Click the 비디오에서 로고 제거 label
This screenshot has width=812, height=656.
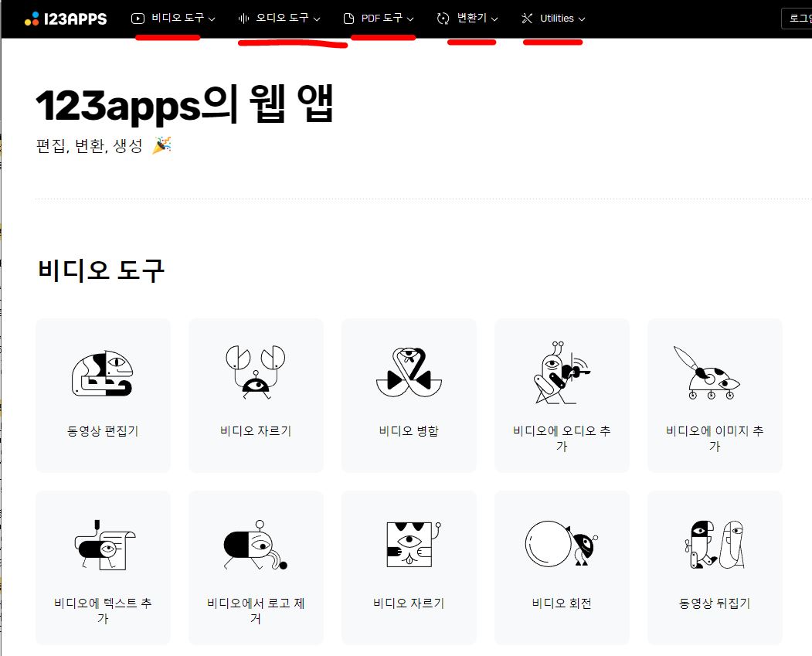point(256,610)
